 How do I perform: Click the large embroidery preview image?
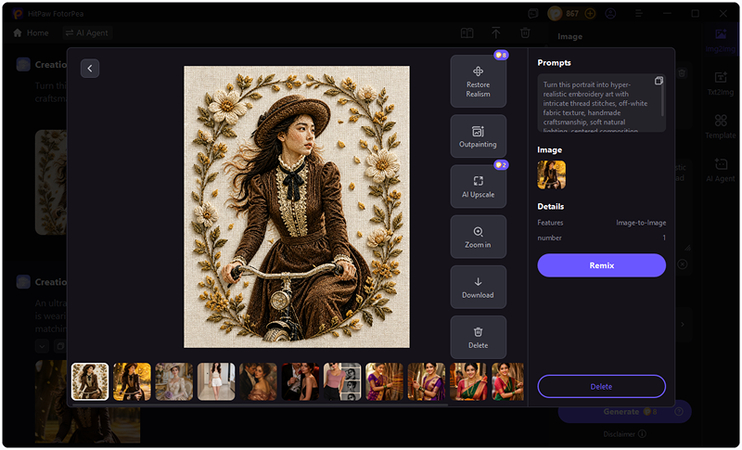(297, 207)
